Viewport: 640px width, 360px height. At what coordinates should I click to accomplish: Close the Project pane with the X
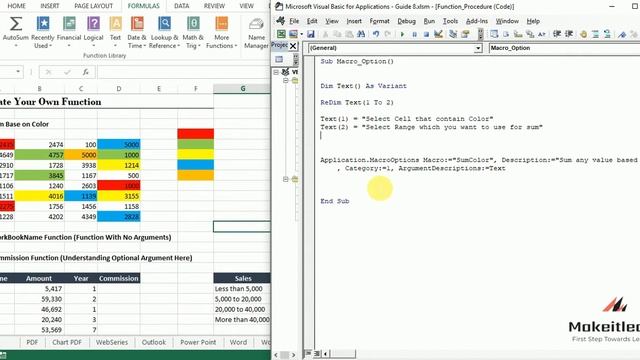click(293, 46)
